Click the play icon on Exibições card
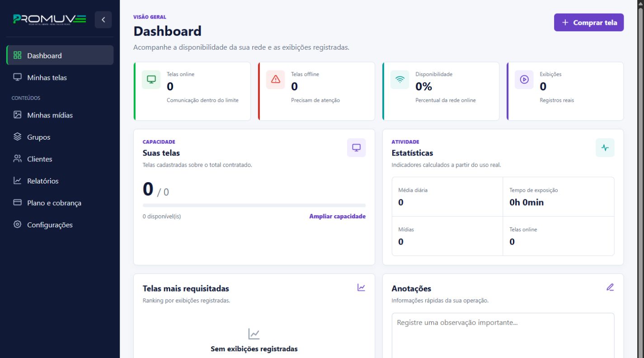Screen dimensions: 644x358 click(x=524, y=80)
